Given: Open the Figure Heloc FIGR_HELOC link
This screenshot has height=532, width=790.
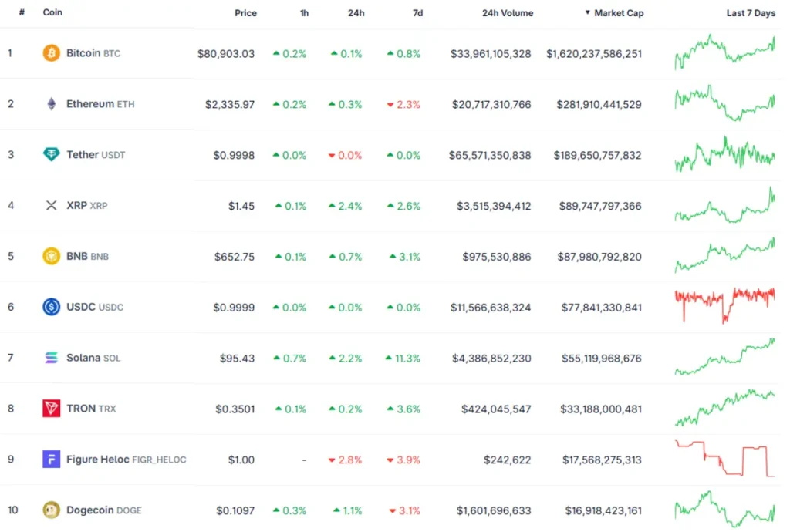Looking at the screenshot, I should coord(126,460).
